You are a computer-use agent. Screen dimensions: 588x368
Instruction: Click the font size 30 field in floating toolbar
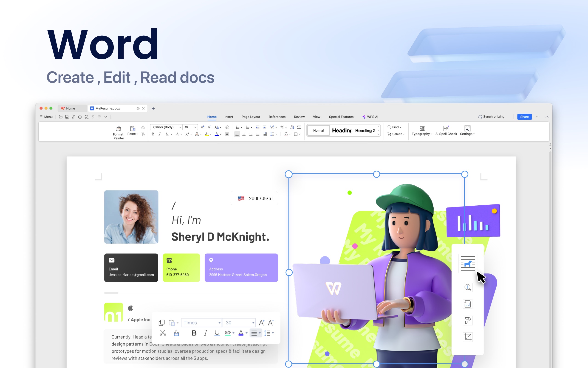[x=239, y=323]
